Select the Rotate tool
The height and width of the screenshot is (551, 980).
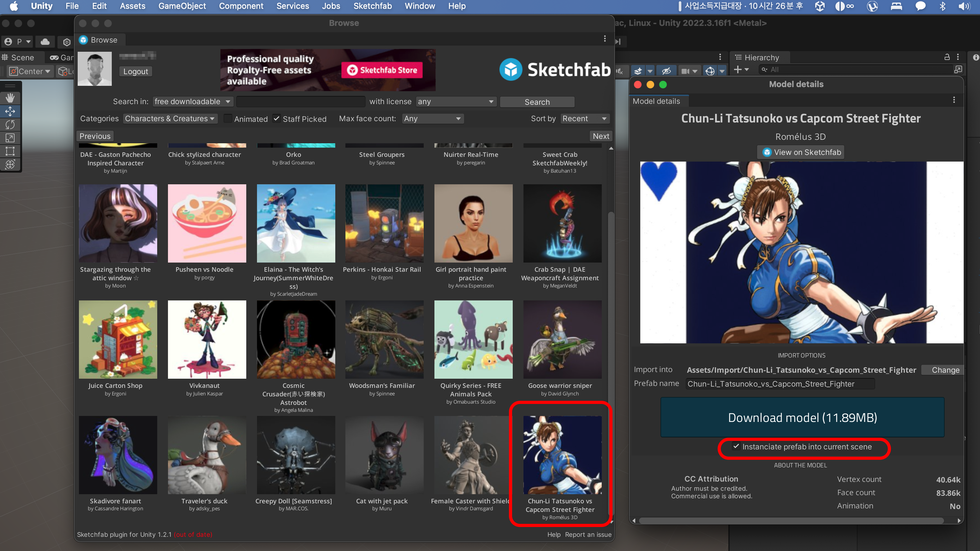click(10, 124)
